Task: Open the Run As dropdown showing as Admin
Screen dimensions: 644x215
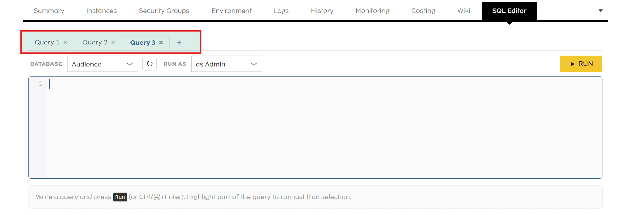Action: [x=227, y=64]
